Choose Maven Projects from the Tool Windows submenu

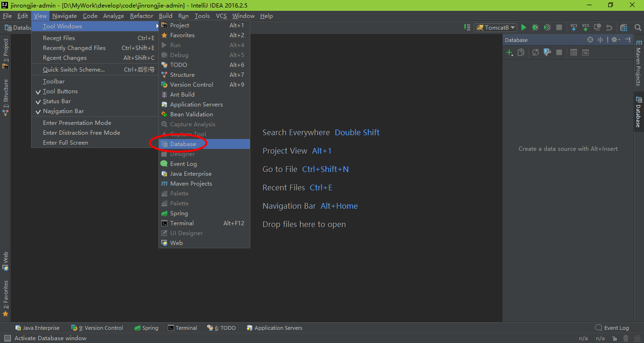(x=190, y=184)
